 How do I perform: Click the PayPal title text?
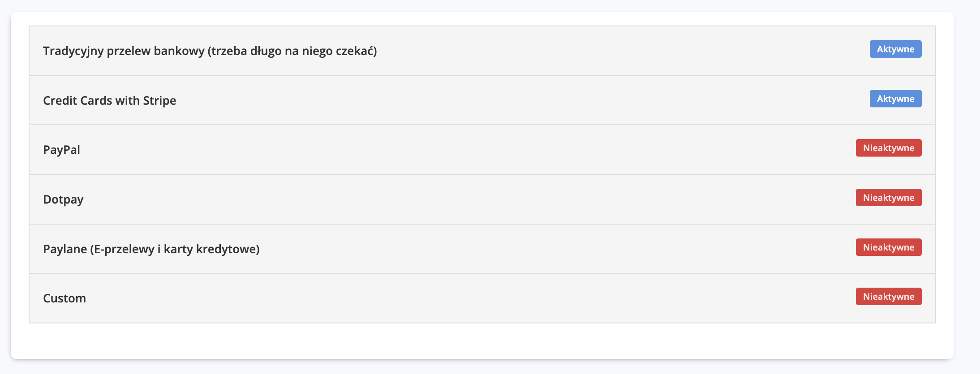coord(61,150)
